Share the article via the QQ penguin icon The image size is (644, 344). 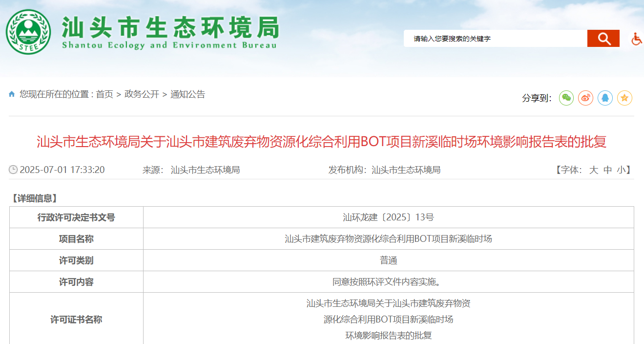pyautogui.click(x=605, y=98)
